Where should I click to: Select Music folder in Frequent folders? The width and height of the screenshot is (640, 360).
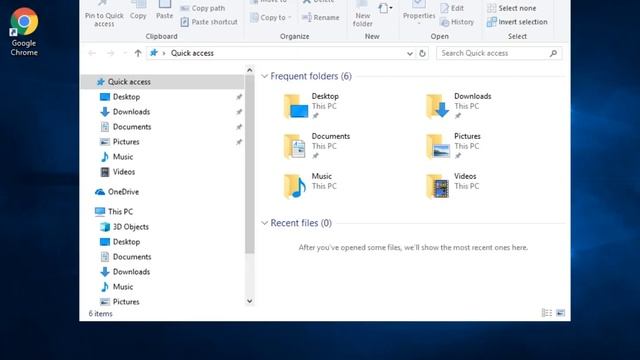coord(311,186)
